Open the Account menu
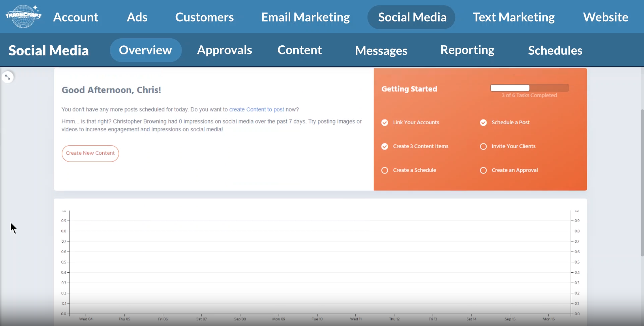644x326 pixels. 76,17
